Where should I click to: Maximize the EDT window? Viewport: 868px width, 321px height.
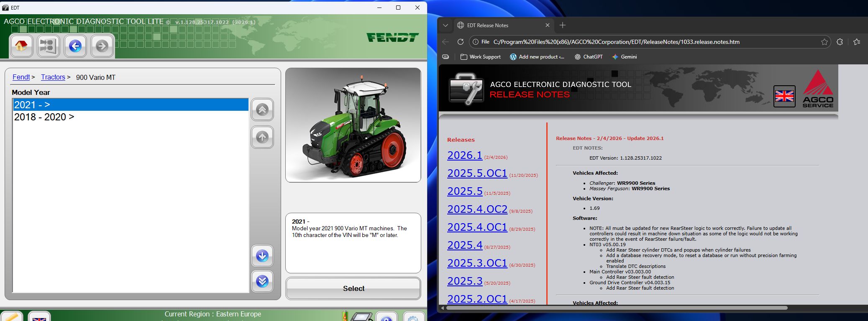click(x=398, y=8)
